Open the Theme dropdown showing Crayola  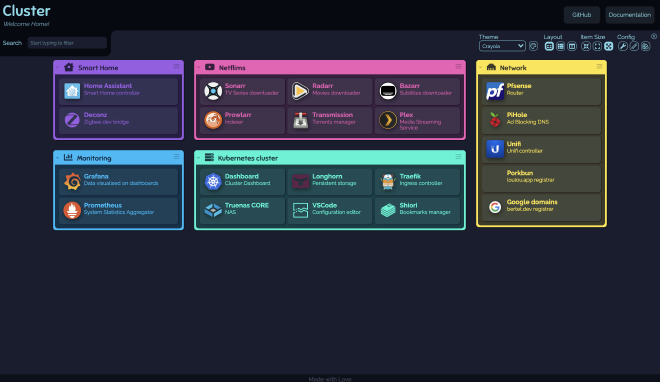tap(502, 46)
